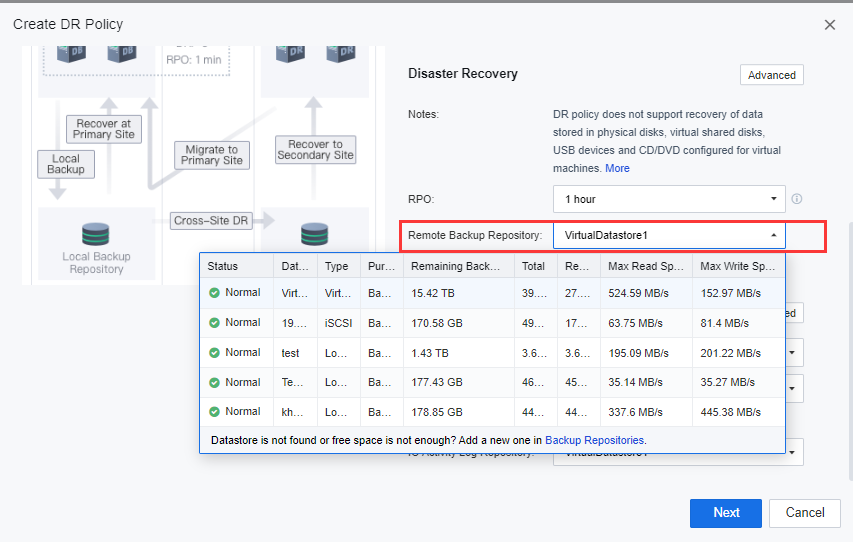
Task: Click the status icon of 178.85 GB row
Action: (214, 412)
